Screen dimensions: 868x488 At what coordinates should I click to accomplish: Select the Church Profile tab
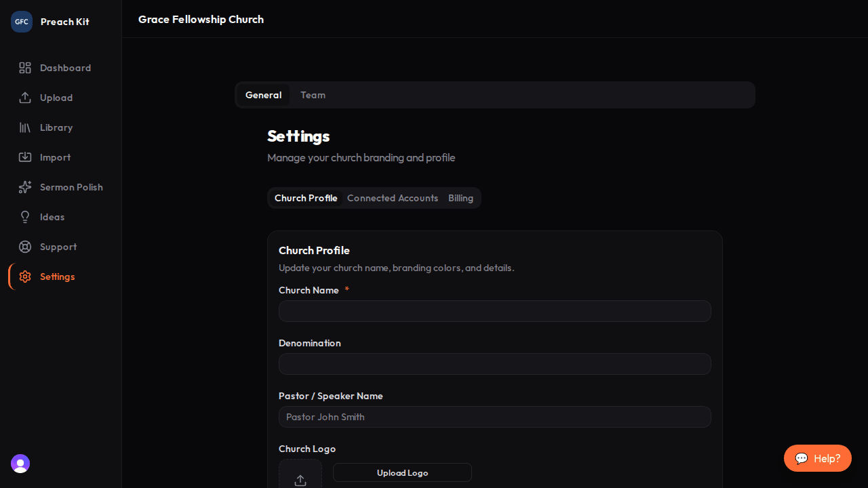(x=306, y=198)
